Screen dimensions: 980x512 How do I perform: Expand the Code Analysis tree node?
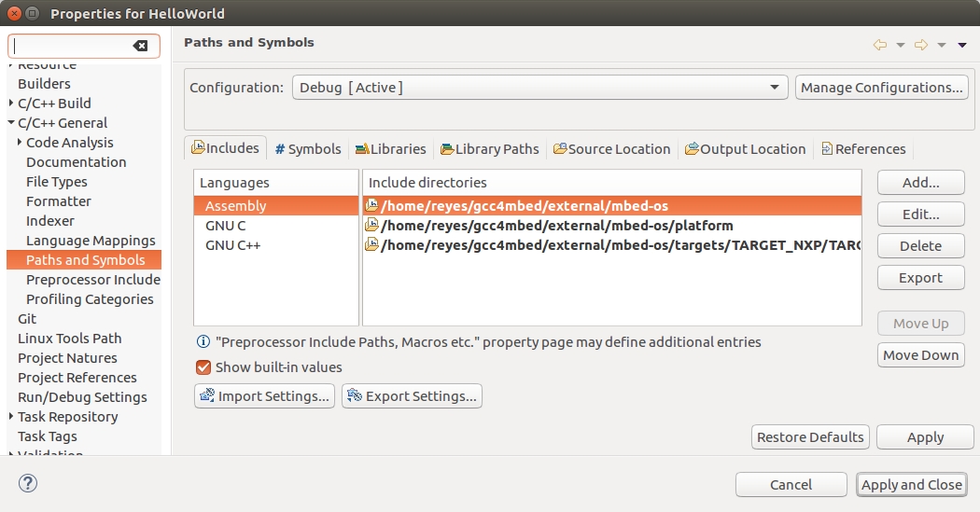tap(20, 143)
